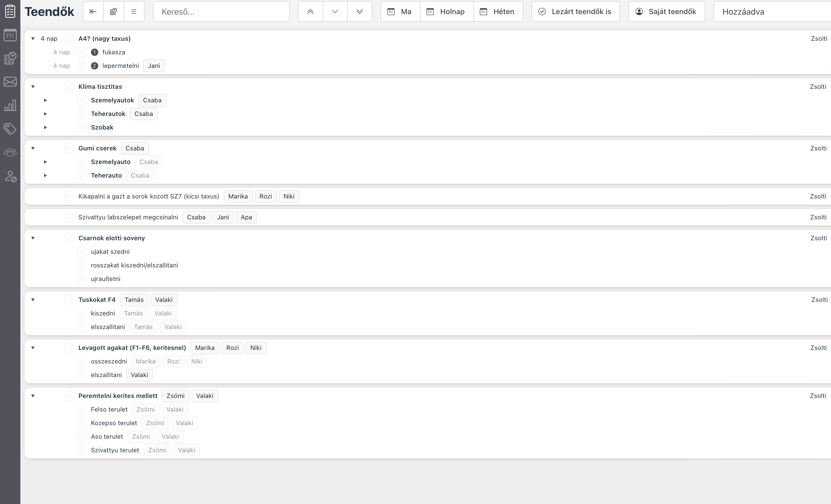Click the double chevron up icon
This screenshot has width=831, height=504.
click(311, 12)
